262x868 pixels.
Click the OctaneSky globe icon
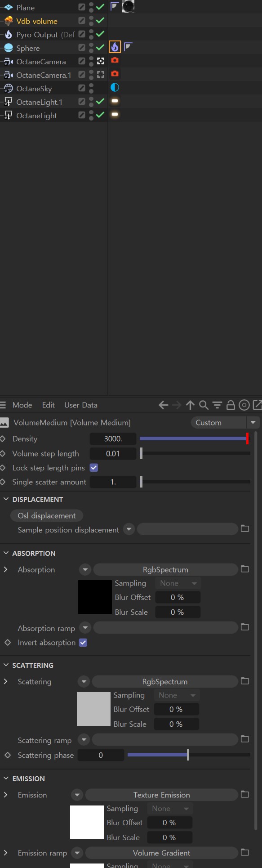9,88
